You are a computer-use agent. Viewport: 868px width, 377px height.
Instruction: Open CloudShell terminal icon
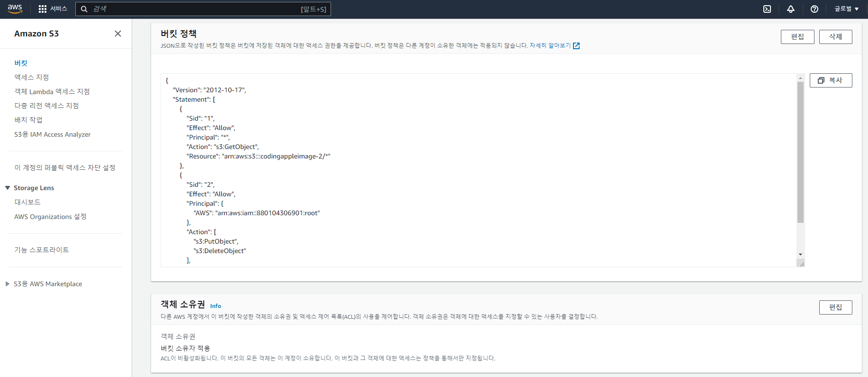pyautogui.click(x=767, y=9)
